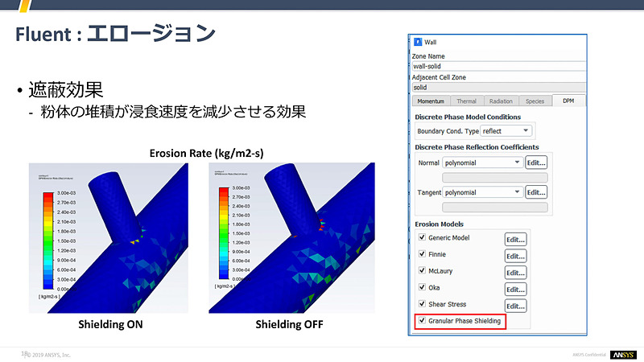Viewport: 644px width, 362px height.
Task: Edit the Finnie model settings
Action: click(x=515, y=256)
